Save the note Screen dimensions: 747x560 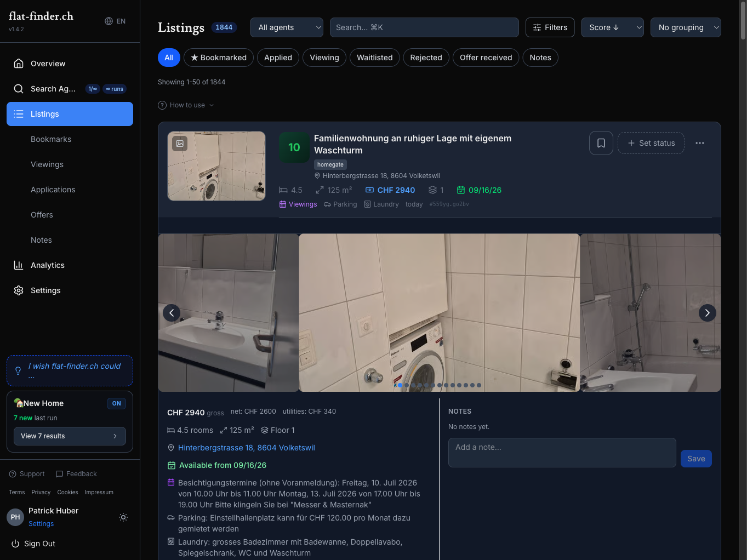pos(696,459)
